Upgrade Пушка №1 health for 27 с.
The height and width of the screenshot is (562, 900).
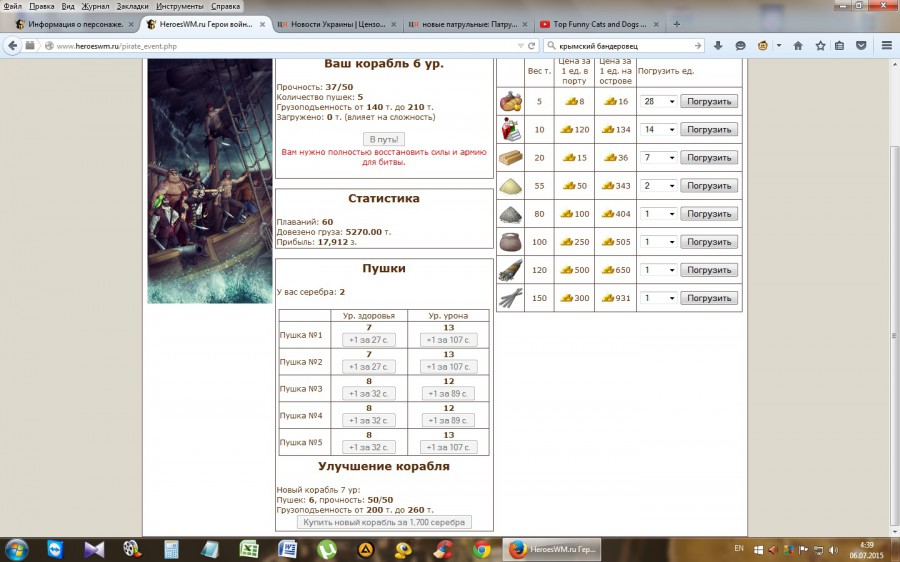368,340
